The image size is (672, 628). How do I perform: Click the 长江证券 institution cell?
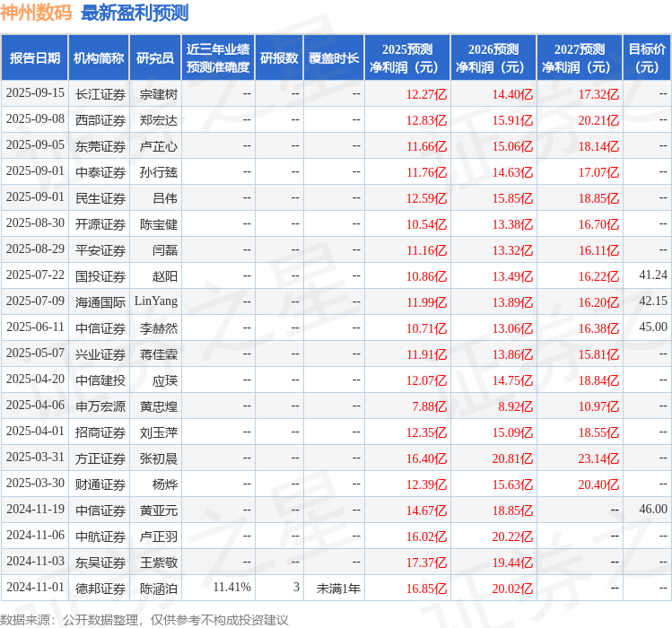(x=100, y=94)
